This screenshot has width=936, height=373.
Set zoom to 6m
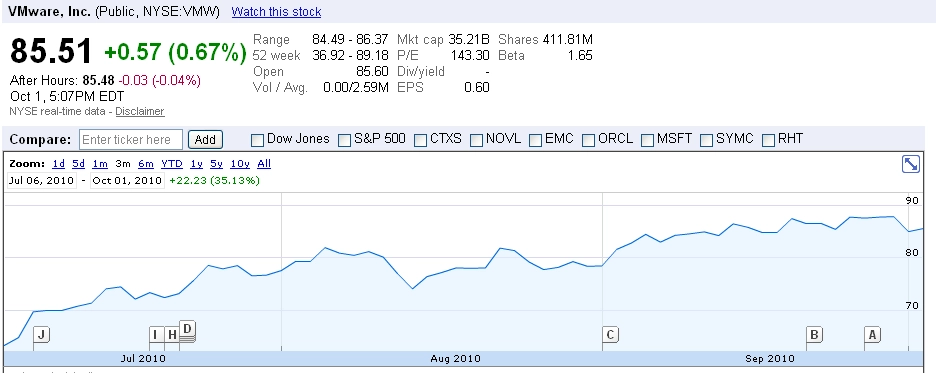tap(146, 164)
